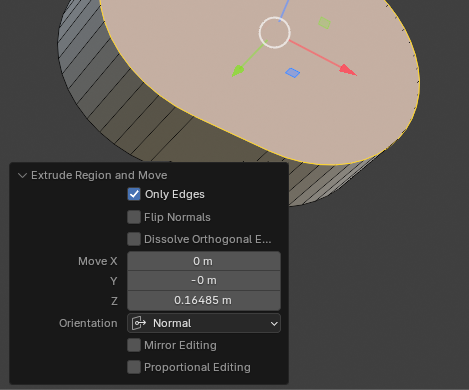The image size is (469, 390).
Task: Uncheck the Only Edges checkbox
Action: (134, 194)
